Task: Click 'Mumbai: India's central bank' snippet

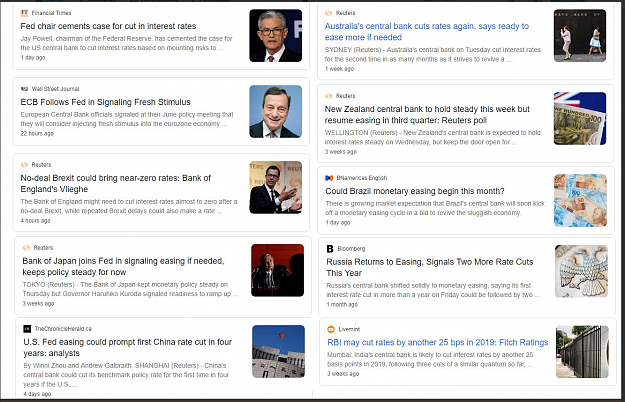Action: point(430,359)
